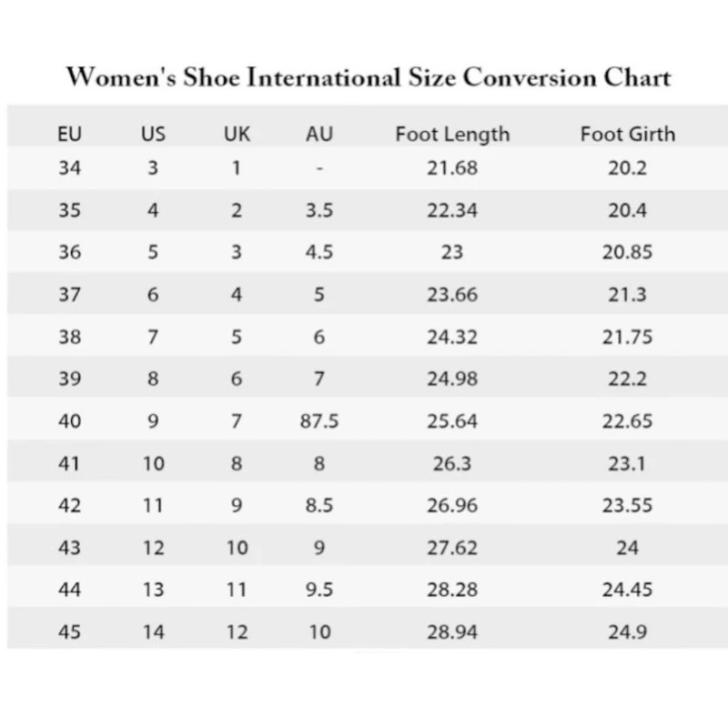Select EU size 45 cell
The height and width of the screenshot is (728, 728).
[x=70, y=632]
